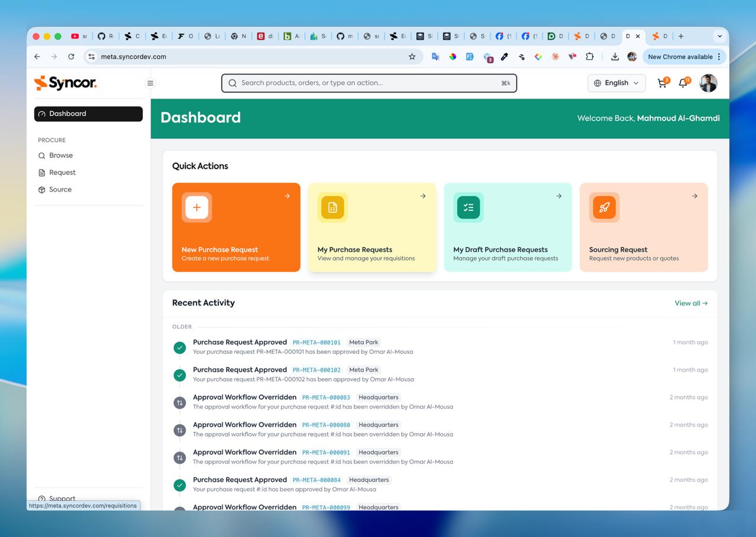Click the approved checkmark icon for PR-META-000102
Screen dimensions: 756x537
pyautogui.click(x=180, y=375)
